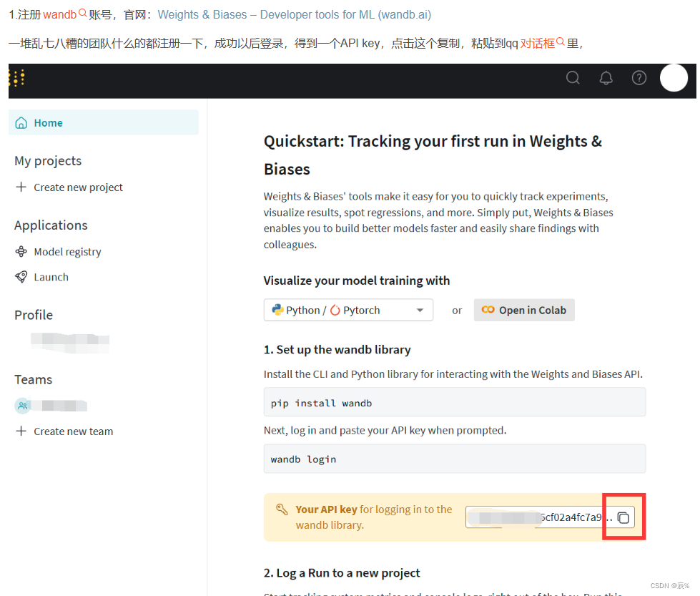Screen dimensions: 700x596
Task: Click the dropdown arrow in framework selector
Action: click(x=420, y=310)
